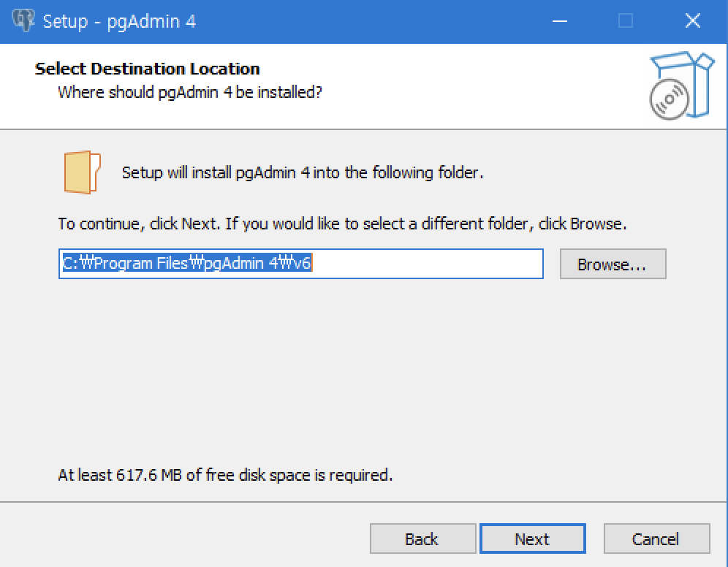The height and width of the screenshot is (567, 728).
Task: Minimize the Setup window
Action: pyautogui.click(x=559, y=21)
